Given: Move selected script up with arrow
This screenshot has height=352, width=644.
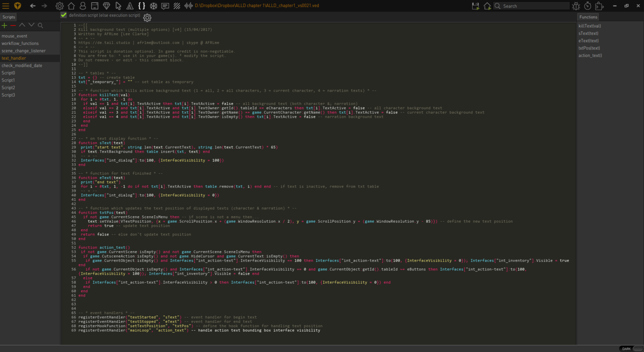Looking at the screenshot, I should point(22,25).
